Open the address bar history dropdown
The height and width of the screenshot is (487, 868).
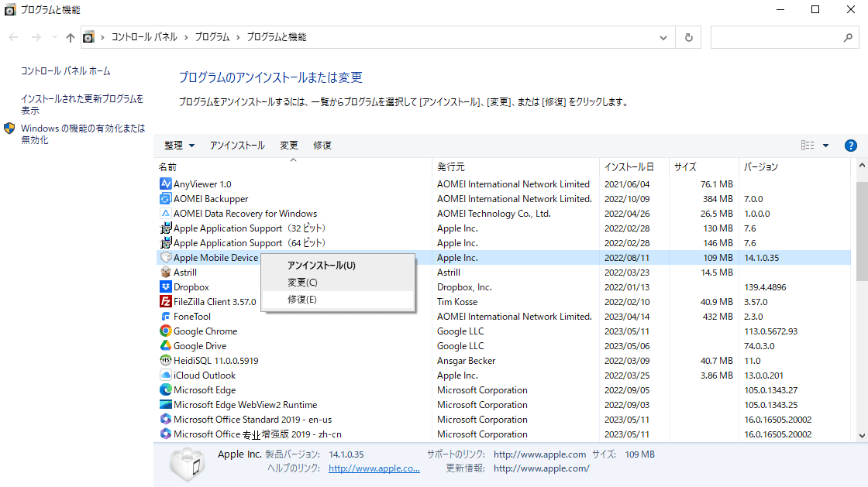pyautogui.click(x=663, y=37)
